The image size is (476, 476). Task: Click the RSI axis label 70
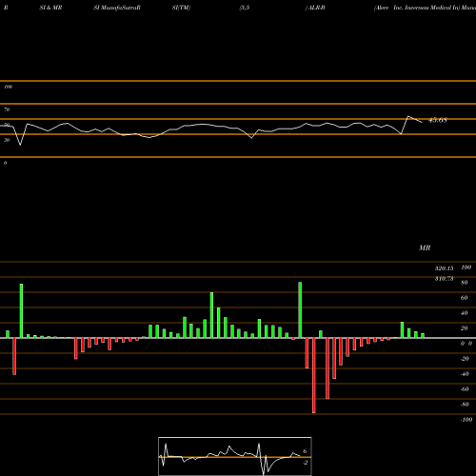(7, 109)
